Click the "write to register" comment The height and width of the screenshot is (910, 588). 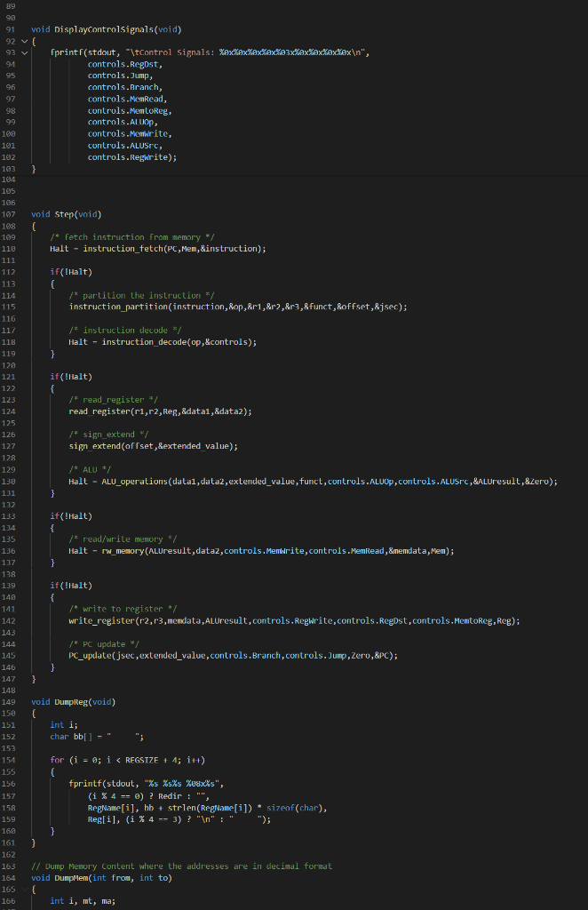pos(123,609)
